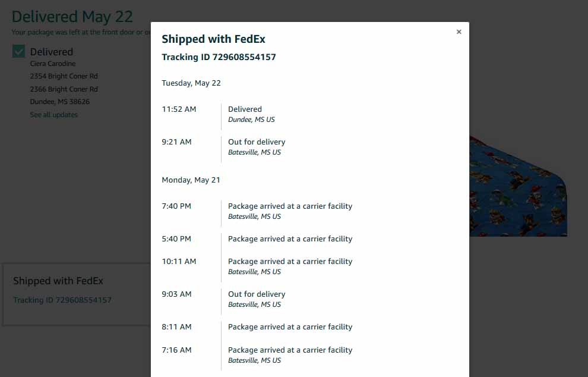Click the product image thumbnail
This screenshot has height=377, width=588.
pyautogui.click(x=519, y=186)
